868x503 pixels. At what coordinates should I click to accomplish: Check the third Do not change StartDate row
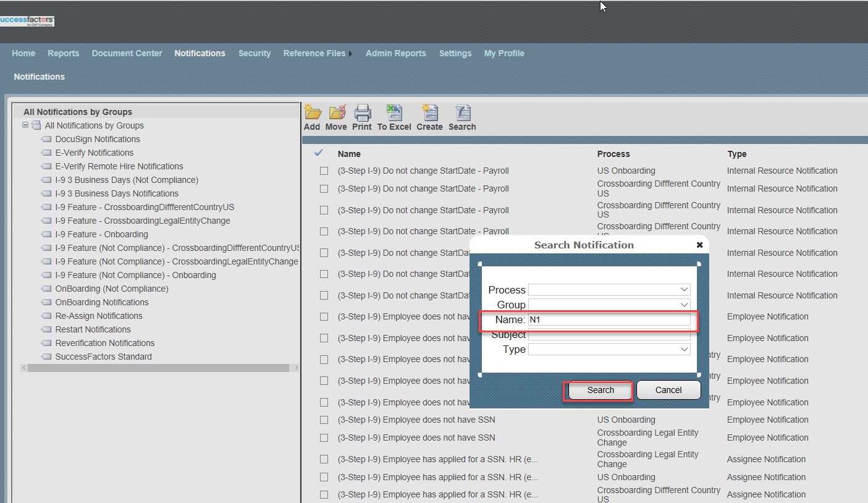click(324, 211)
